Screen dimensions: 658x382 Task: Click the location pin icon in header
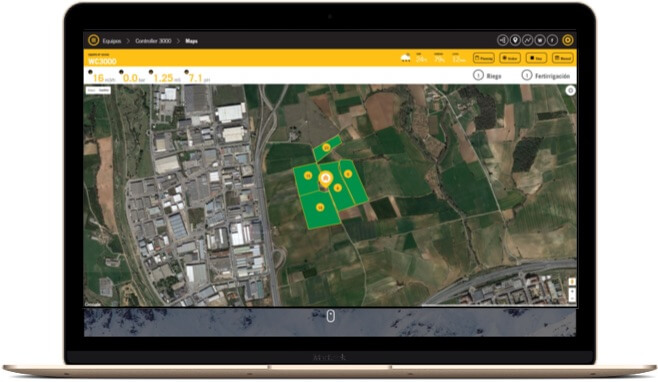coord(515,40)
